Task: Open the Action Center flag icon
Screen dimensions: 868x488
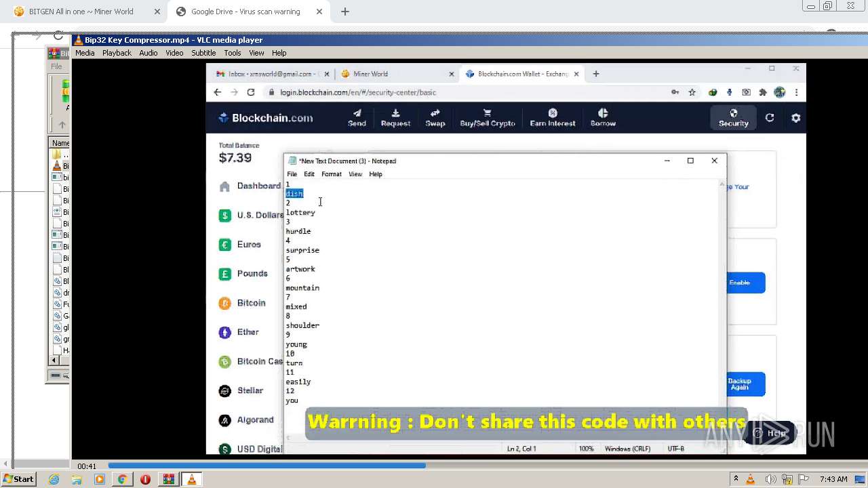Action: coord(804,479)
